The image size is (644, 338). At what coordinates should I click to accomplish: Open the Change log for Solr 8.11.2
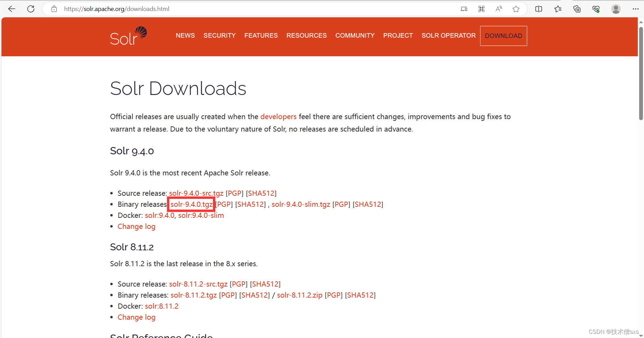(x=137, y=317)
